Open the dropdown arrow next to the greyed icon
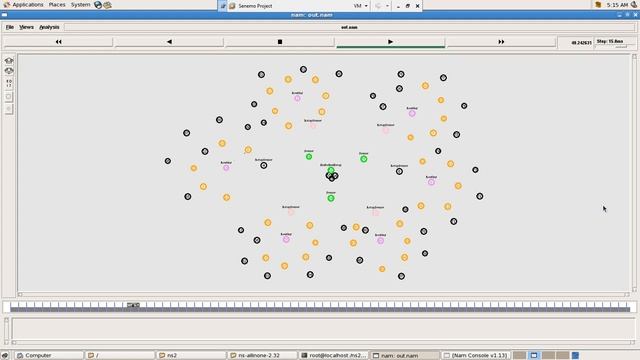Screen dimensions: 640x360 [x=387, y=6]
